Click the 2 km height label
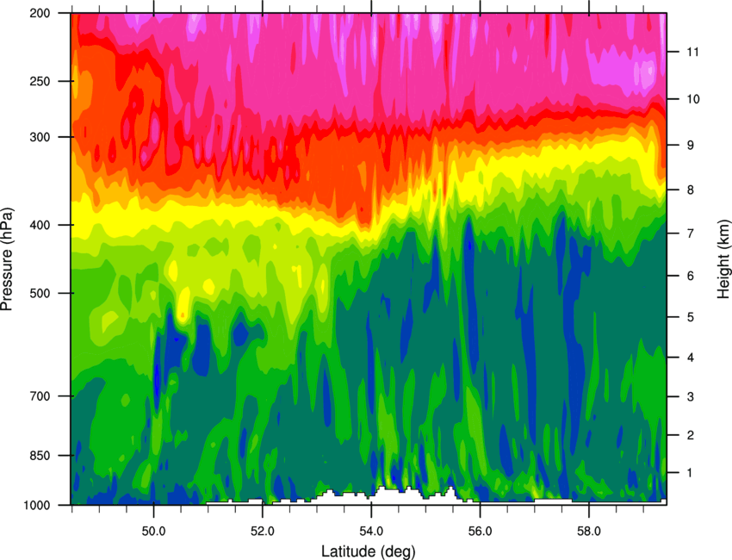The width and height of the screenshot is (732, 560). point(690,435)
